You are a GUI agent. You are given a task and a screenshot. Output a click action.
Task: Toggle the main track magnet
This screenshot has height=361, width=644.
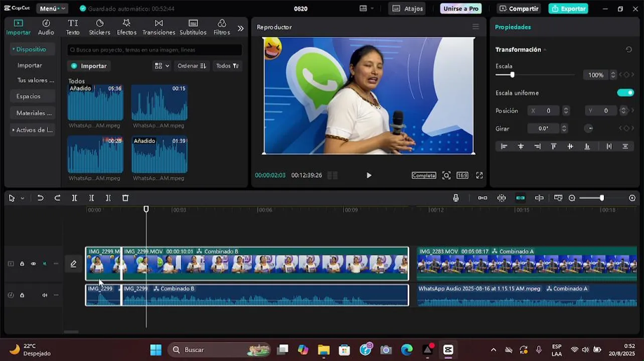482,198
